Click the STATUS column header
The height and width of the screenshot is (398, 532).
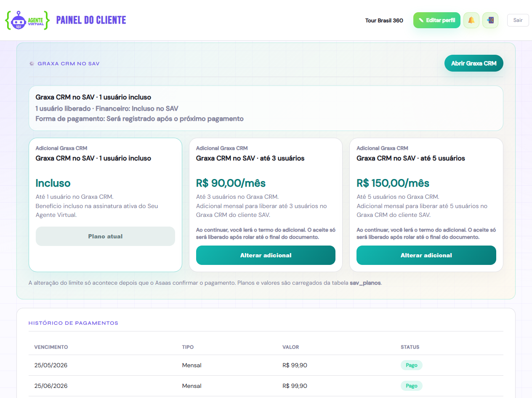click(x=410, y=347)
